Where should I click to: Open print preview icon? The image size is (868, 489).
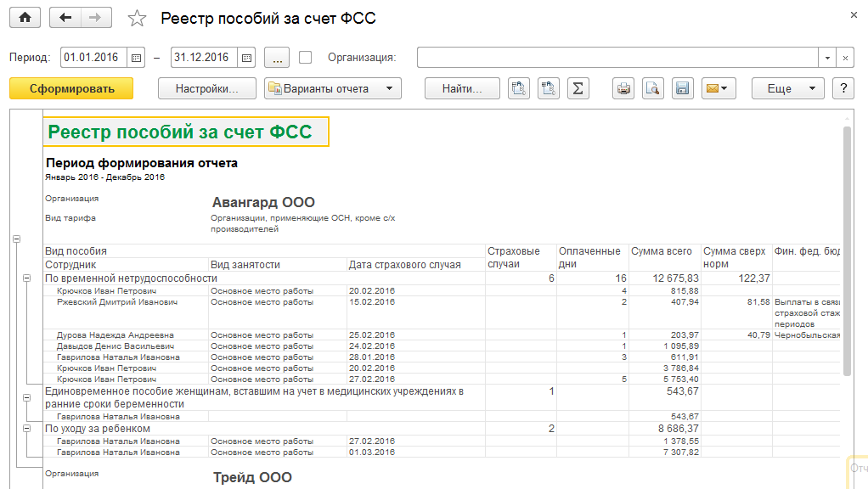(x=653, y=88)
